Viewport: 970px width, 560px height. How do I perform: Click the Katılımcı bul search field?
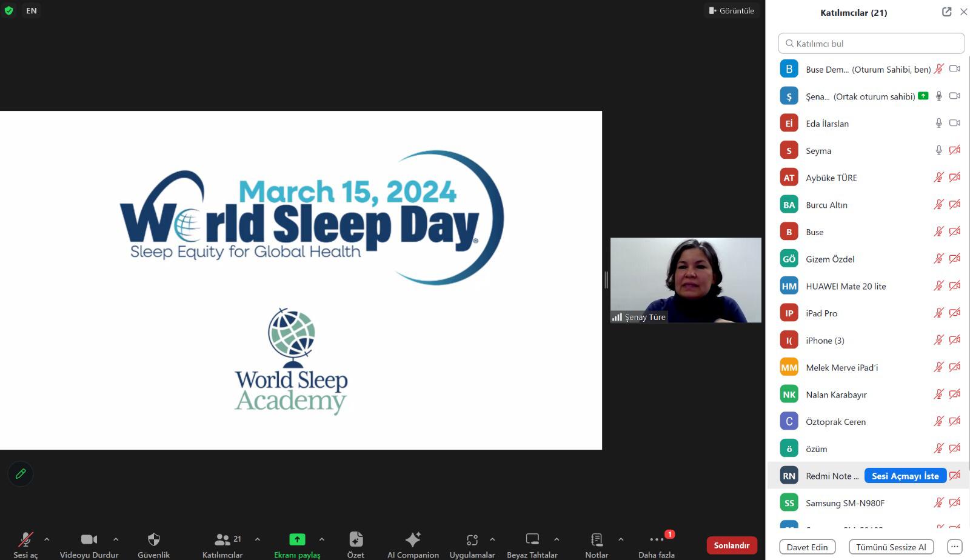click(x=871, y=44)
